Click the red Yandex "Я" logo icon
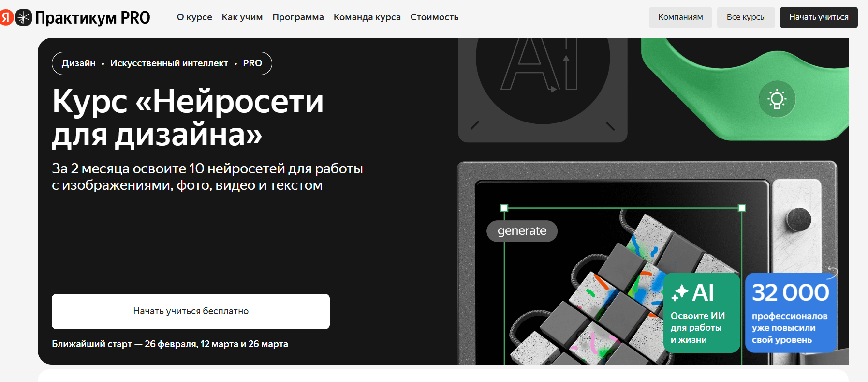Image resolution: width=868 pixels, height=382 pixels. pyautogui.click(x=6, y=17)
